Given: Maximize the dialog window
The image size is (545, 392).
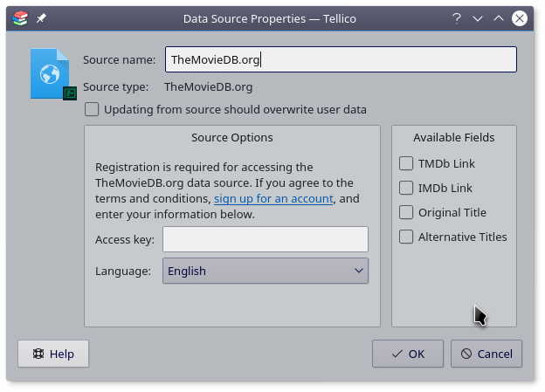Looking at the screenshot, I should (499, 17).
